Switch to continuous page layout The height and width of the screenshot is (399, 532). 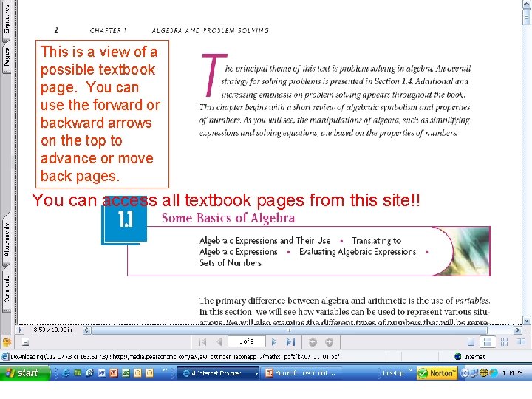click(487, 342)
